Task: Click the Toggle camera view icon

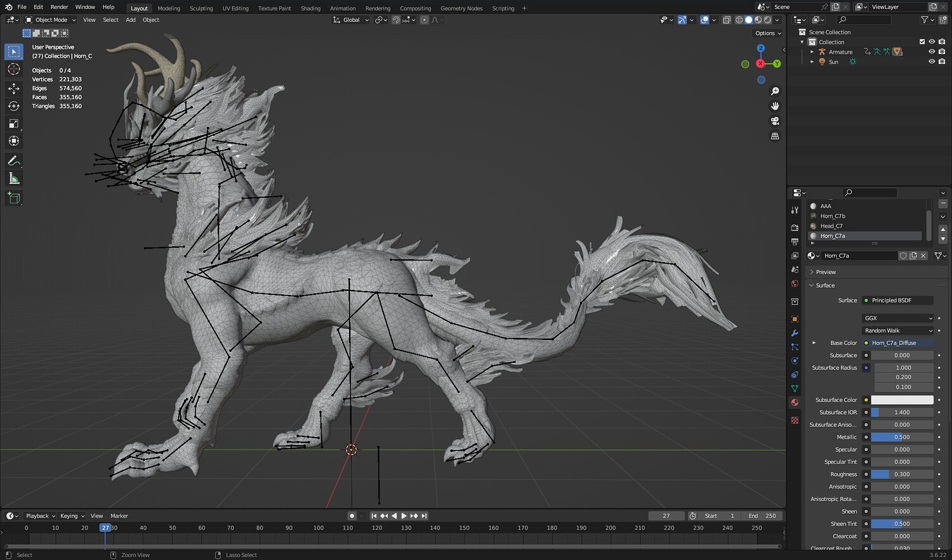Action: tap(775, 121)
